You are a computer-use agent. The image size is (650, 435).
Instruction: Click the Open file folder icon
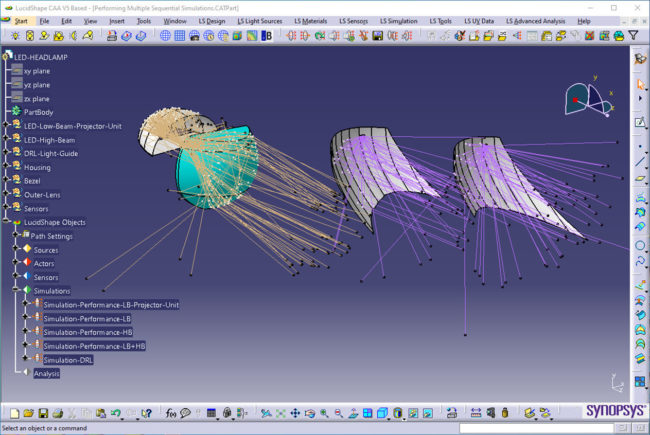pyautogui.click(x=29, y=413)
